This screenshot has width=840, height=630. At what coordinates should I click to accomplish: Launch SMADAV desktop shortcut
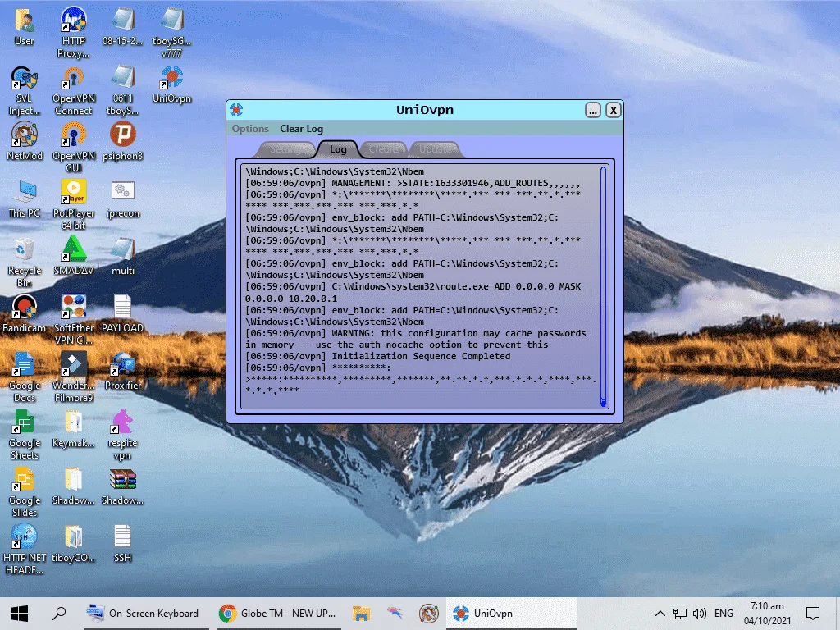[73, 256]
